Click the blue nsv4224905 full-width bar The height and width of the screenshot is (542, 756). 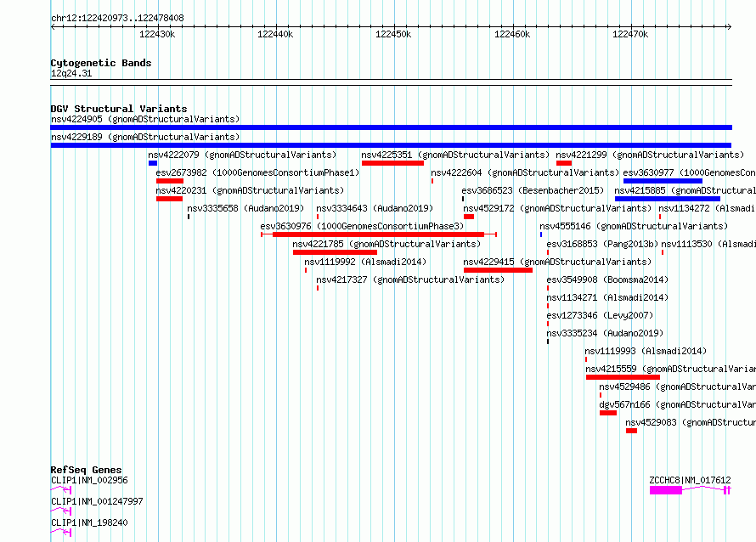391,127
